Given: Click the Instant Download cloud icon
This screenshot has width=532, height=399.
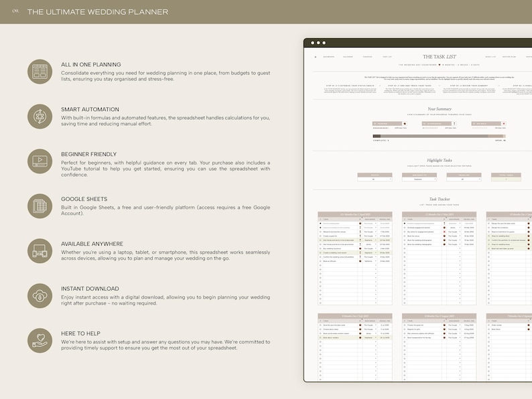Looking at the screenshot, I should 40,296.
